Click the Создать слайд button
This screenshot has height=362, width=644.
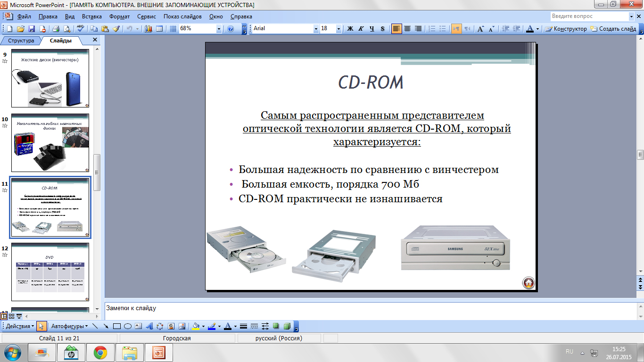(x=614, y=29)
